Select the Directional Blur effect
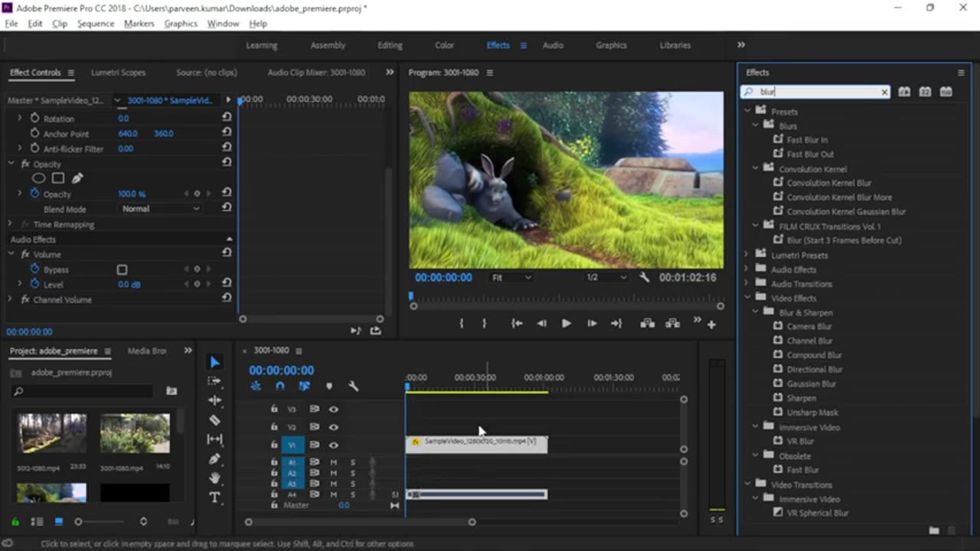The width and height of the screenshot is (980, 551). (815, 370)
